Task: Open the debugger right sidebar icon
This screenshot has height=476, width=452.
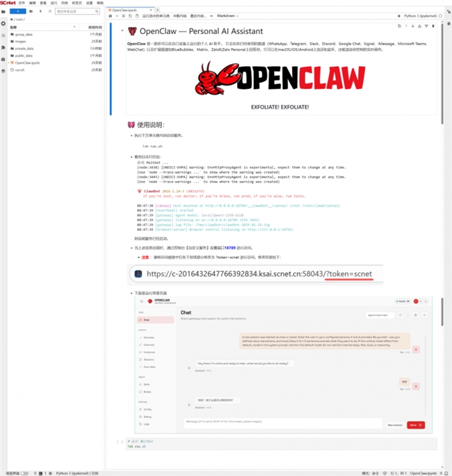Action: point(449,24)
